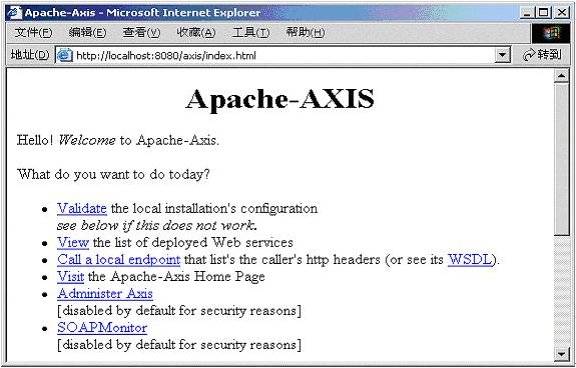Click the text "What do you want to do today?"
Viewport: 576px width, 368px height.
pyautogui.click(x=113, y=174)
